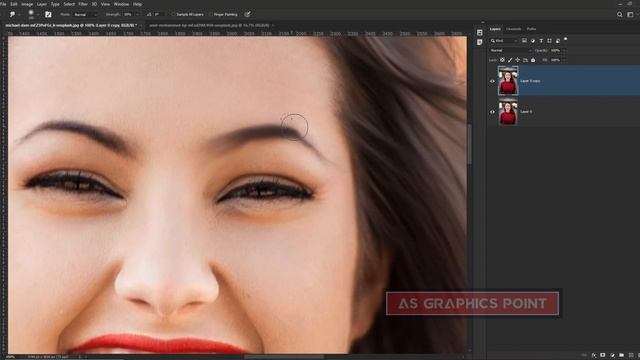Lock artboard nesting icon
This screenshot has height=360, width=640.
(525, 60)
